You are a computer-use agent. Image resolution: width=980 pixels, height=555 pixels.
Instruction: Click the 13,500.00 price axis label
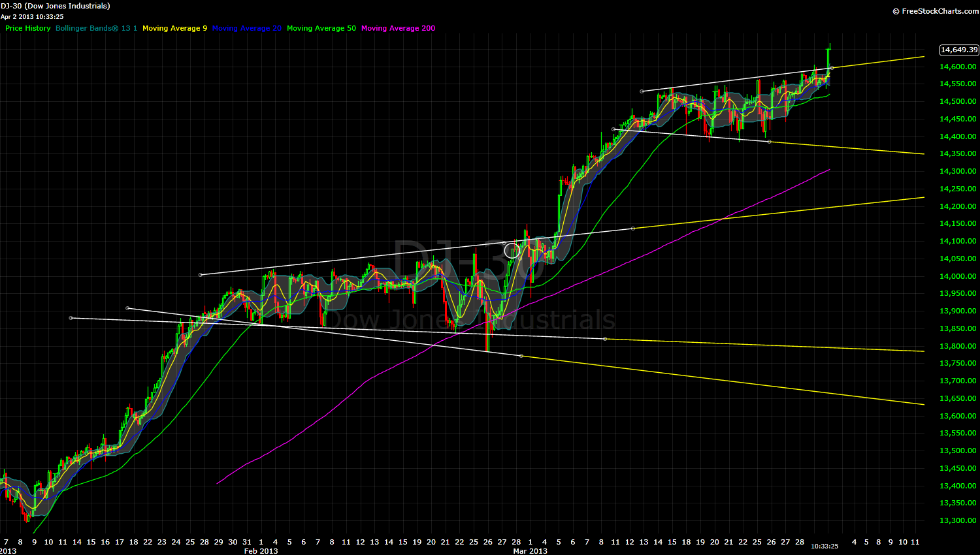pos(958,451)
